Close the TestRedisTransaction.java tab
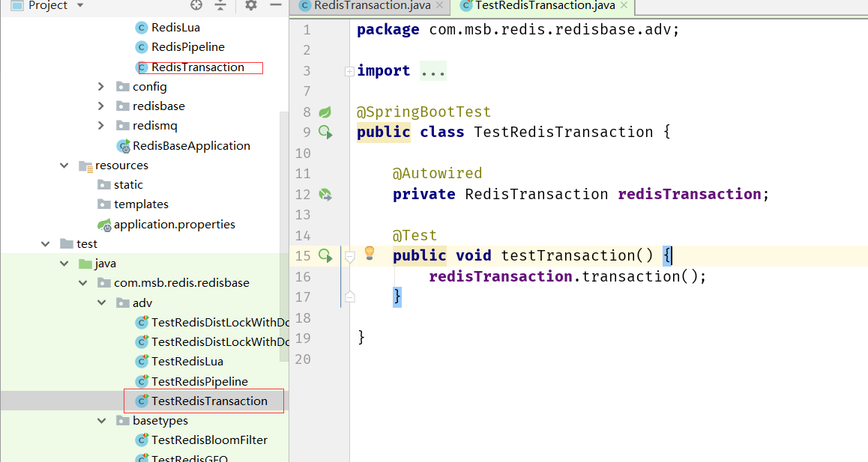 click(624, 5)
